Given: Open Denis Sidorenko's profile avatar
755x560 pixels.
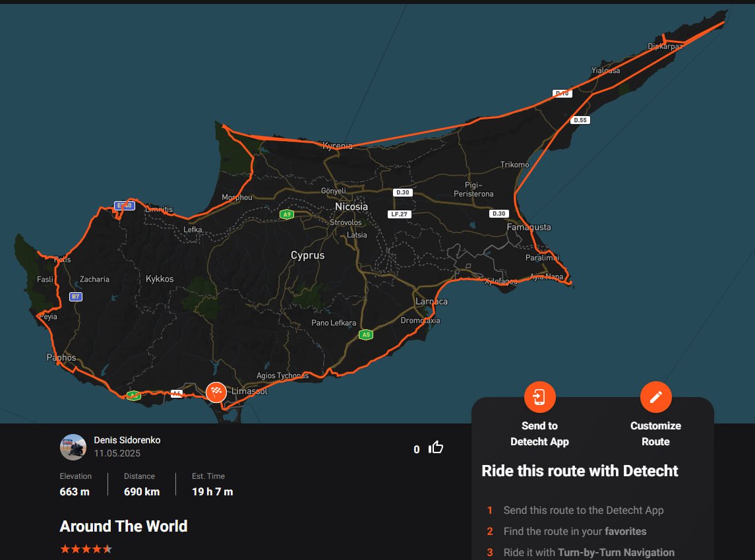Looking at the screenshot, I should (73, 447).
